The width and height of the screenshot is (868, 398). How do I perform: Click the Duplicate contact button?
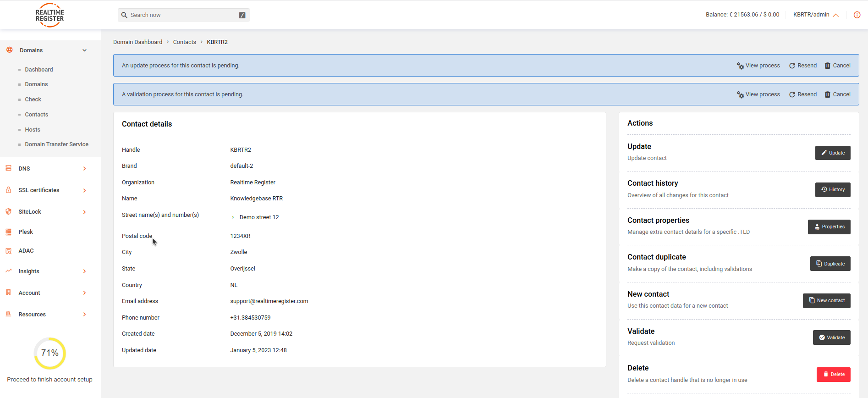tap(830, 264)
